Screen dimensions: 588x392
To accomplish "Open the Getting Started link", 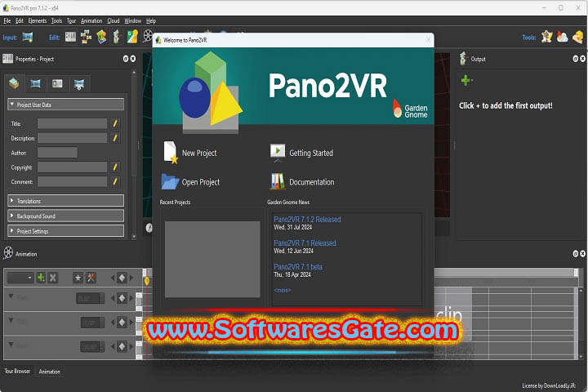I will (x=311, y=153).
